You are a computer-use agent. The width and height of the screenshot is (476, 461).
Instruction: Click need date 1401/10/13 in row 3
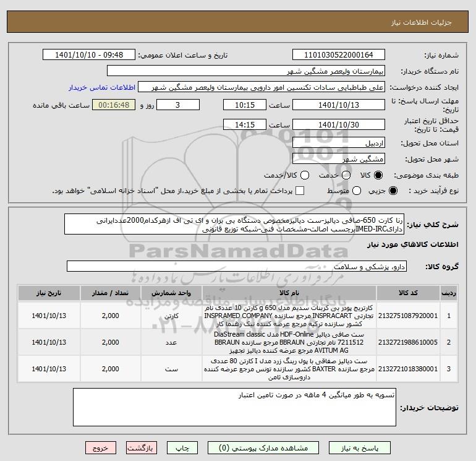(49, 369)
